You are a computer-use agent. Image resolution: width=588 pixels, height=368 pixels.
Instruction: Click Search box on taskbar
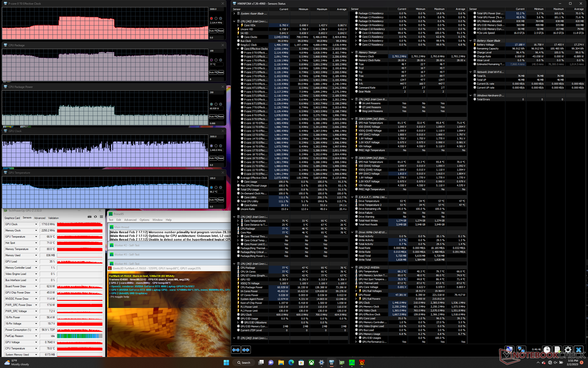coord(244,362)
